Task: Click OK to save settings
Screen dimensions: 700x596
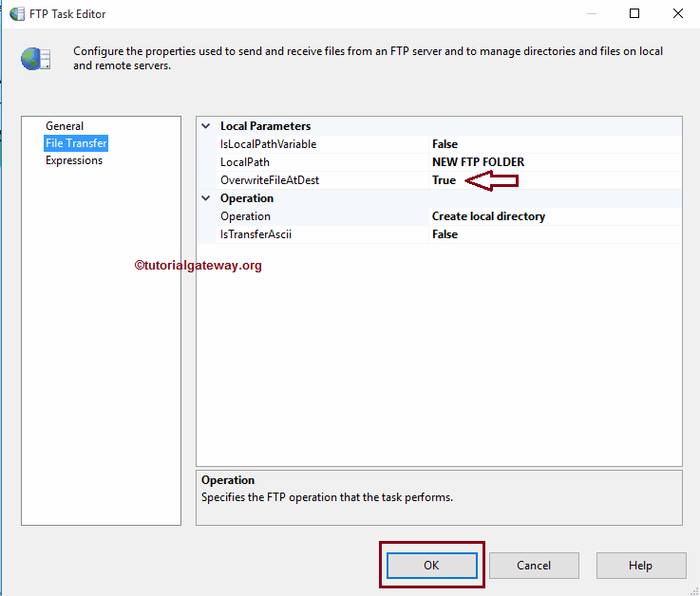Action: 432,566
